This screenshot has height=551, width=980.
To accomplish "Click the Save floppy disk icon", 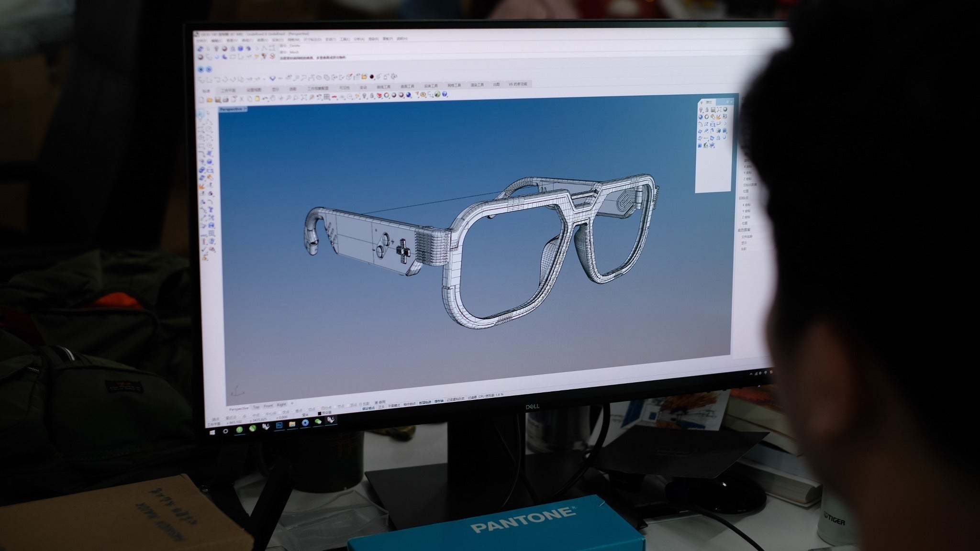I will 218,99.
